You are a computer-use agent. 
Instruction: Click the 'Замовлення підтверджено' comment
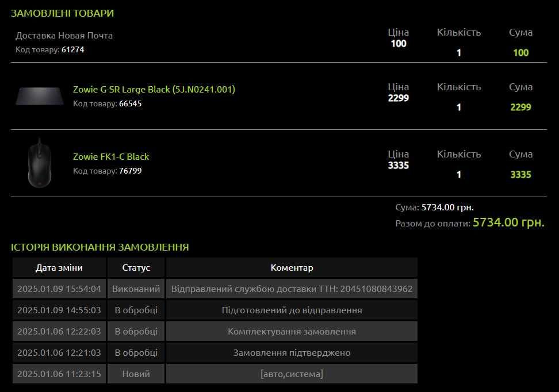[x=292, y=352]
